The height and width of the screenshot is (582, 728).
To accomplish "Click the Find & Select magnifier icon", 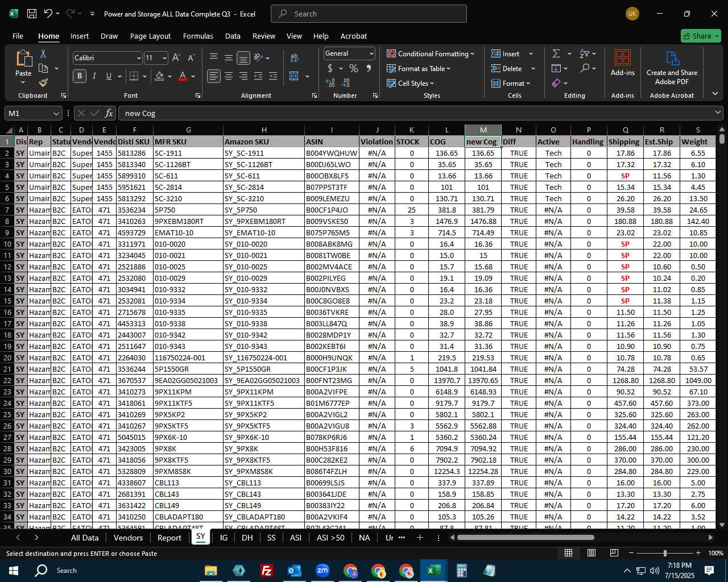I will 585,68.
